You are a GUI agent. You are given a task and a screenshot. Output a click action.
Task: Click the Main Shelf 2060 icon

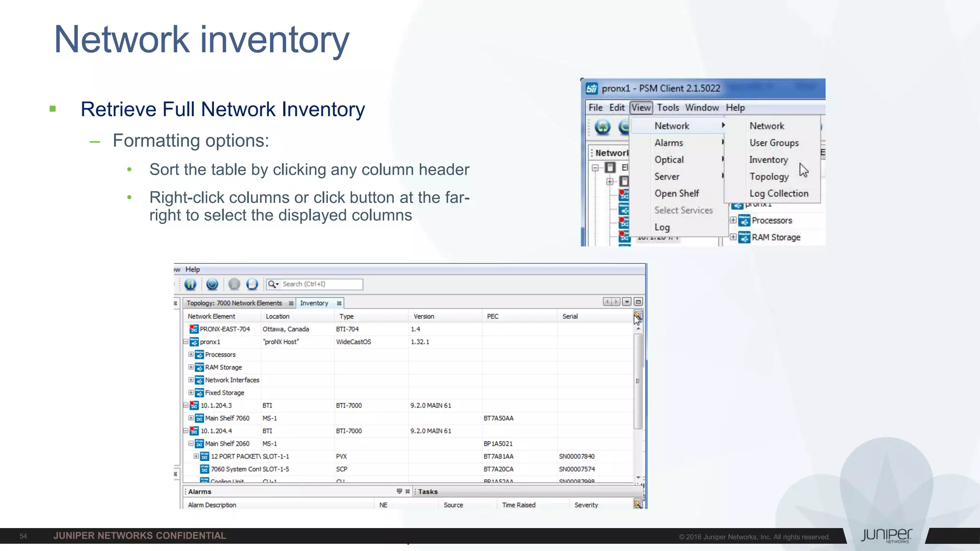coord(199,444)
